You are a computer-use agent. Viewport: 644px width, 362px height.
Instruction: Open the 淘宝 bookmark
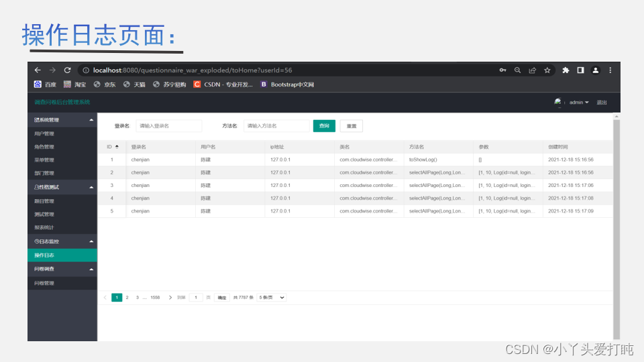tap(74, 84)
